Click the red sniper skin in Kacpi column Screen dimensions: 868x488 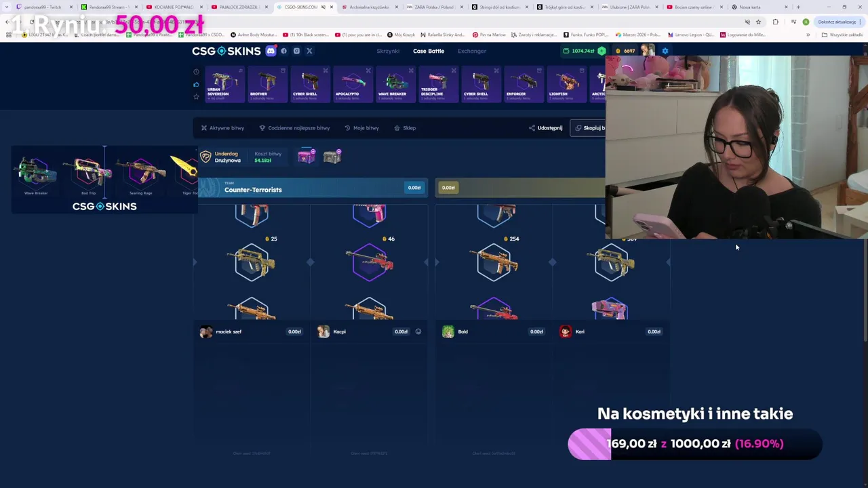(x=370, y=262)
